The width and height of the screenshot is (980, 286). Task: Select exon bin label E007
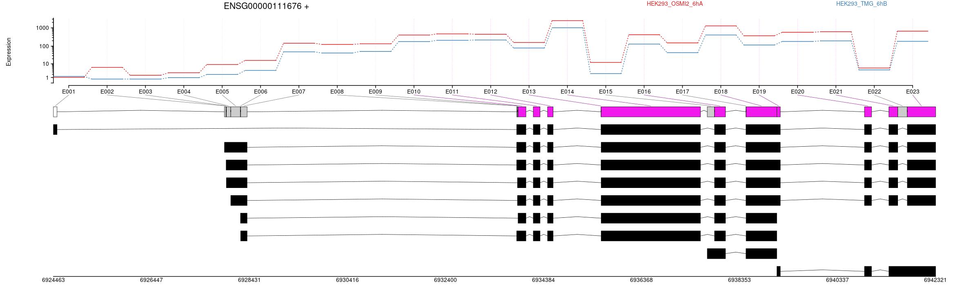point(298,92)
